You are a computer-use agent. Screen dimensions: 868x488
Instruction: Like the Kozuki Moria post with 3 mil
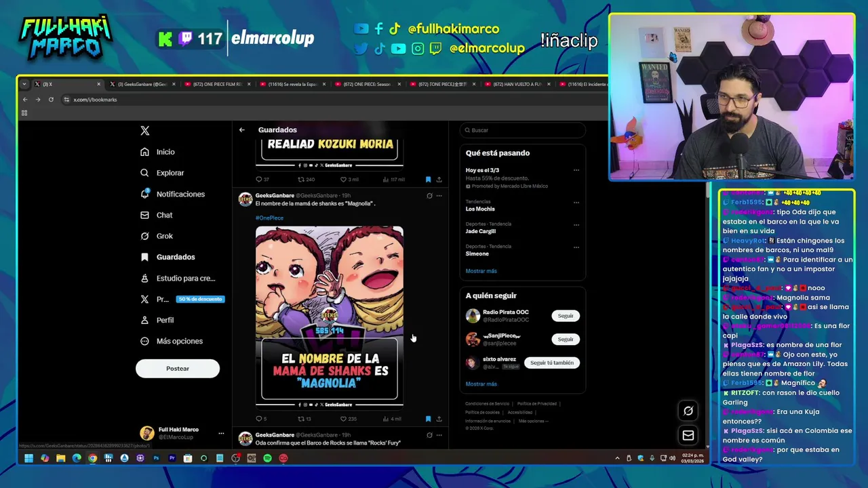point(349,180)
